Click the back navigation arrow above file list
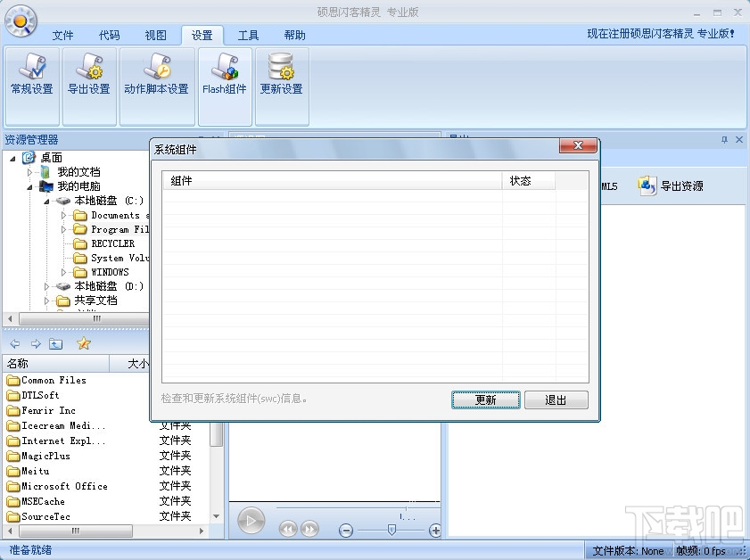The height and width of the screenshot is (560, 750). (14, 342)
